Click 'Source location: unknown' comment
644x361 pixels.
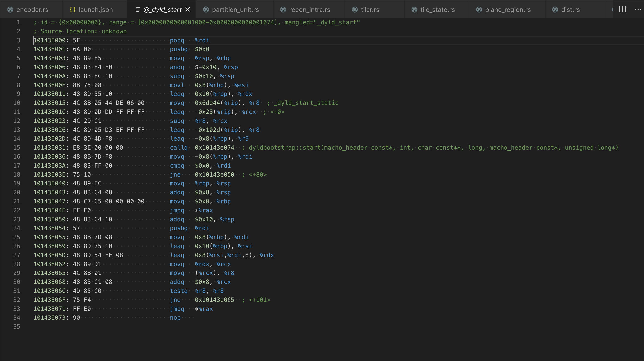84,32
